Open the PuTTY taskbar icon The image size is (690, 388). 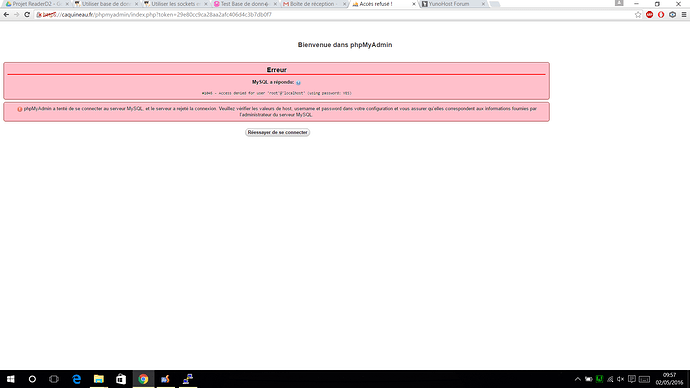coord(187,379)
